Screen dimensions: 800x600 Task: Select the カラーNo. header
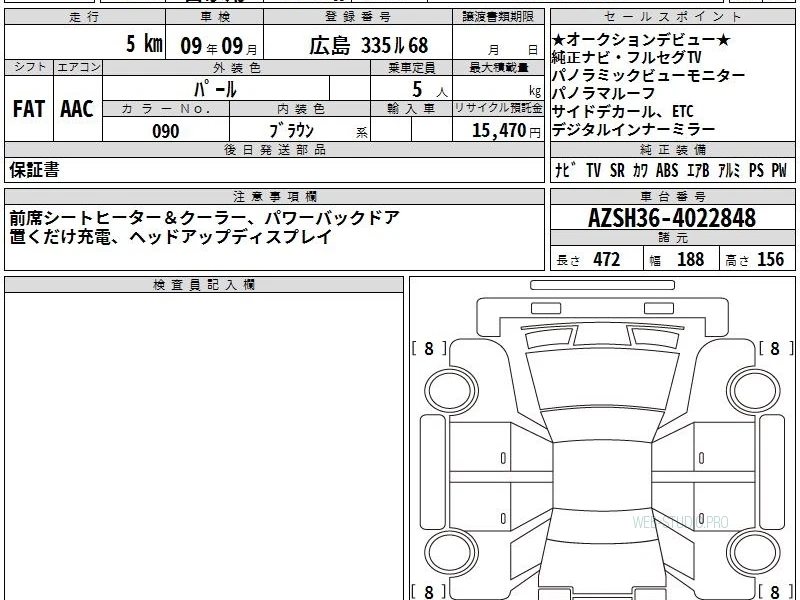[x=166, y=109]
